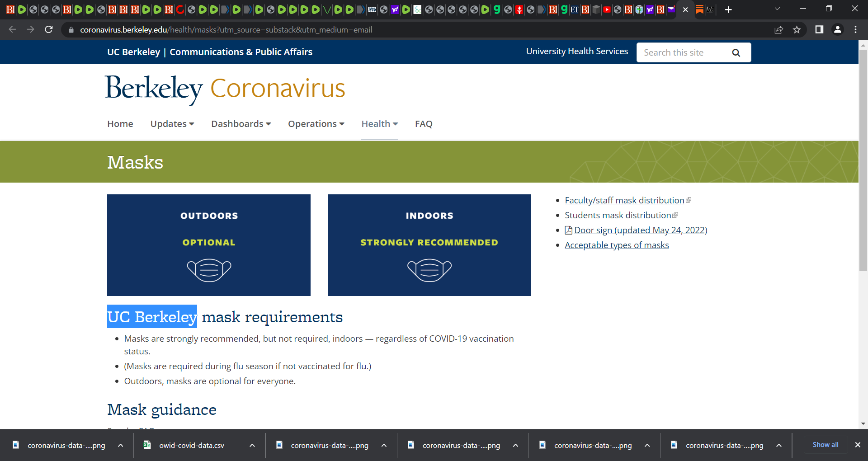Expand the Health dropdown menu

[x=379, y=124]
